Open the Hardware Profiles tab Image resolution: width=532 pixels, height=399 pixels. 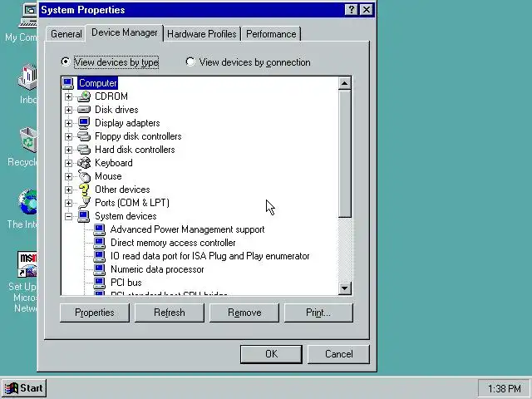pyautogui.click(x=202, y=34)
